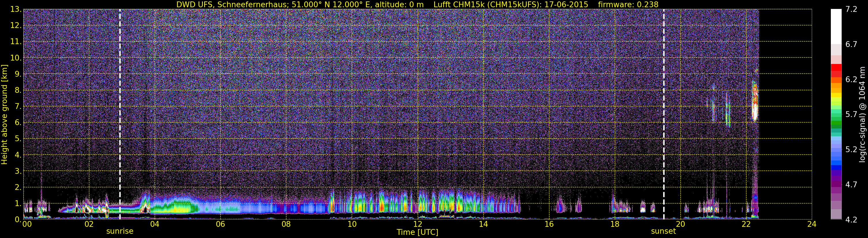Image resolution: width=868 pixels, height=238 pixels.
Task: Click the 'Height above ground [km]' axis label
Action: coord(4,114)
